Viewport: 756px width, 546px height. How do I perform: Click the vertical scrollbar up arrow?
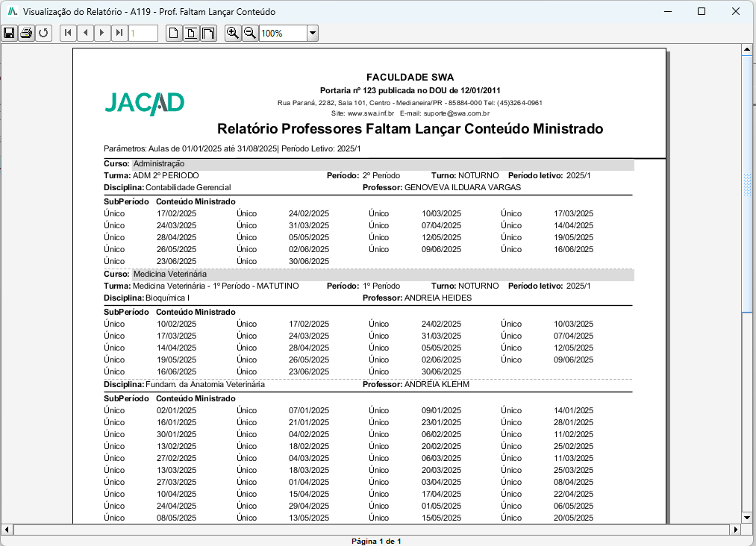[x=747, y=49]
